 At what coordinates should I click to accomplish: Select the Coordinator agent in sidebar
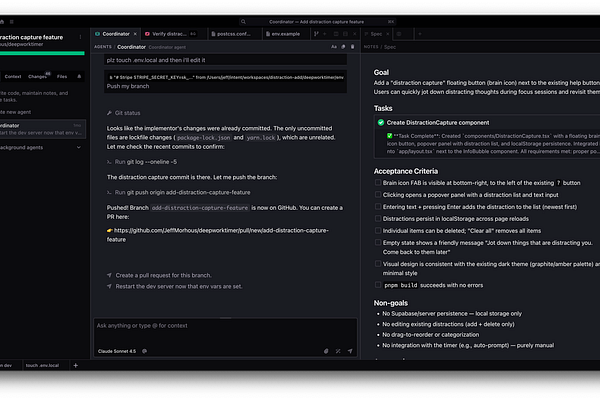tap(42, 129)
